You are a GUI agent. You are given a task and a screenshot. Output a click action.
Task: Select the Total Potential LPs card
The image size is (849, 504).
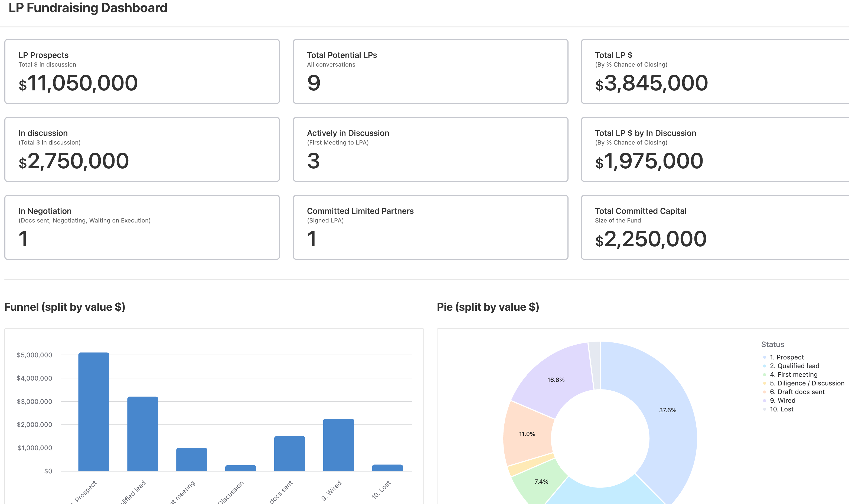pyautogui.click(x=430, y=71)
